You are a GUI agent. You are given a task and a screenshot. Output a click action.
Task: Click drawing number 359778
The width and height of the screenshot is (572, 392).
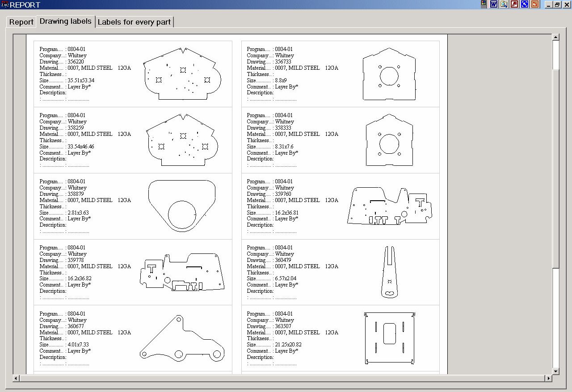76,260
